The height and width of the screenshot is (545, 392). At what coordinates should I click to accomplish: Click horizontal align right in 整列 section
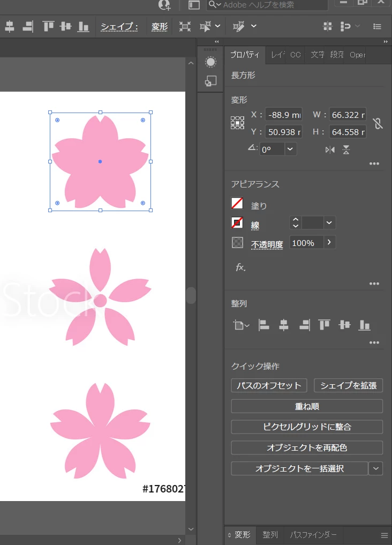[x=305, y=325]
